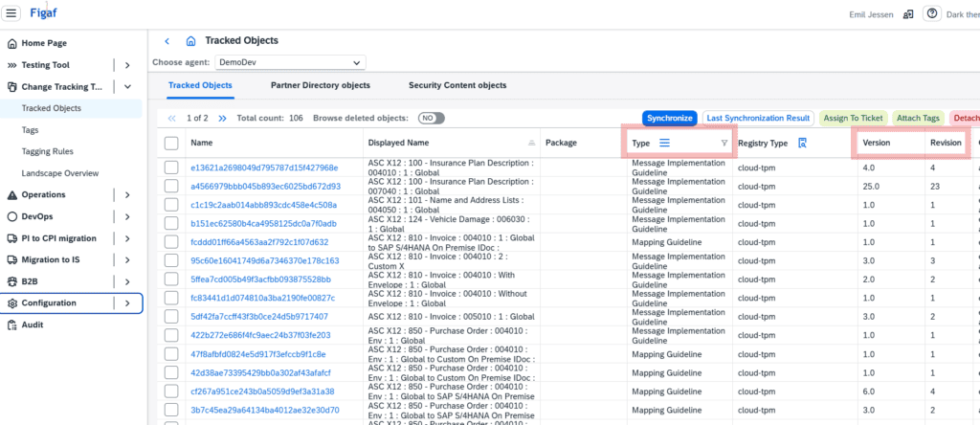The height and width of the screenshot is (425, 980).
Task: Click the Synchronize button
Action: click(669, 118)
